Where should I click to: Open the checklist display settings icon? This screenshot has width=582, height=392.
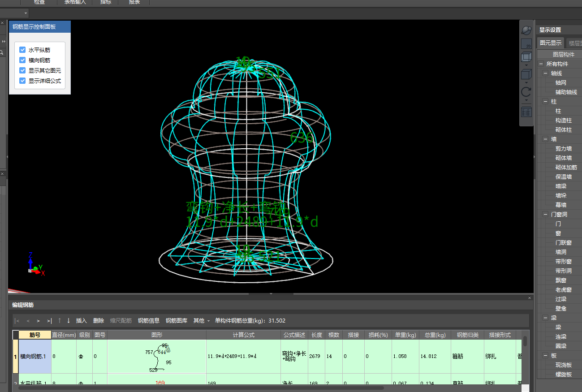pyautogui.click(x=526, y=112)
